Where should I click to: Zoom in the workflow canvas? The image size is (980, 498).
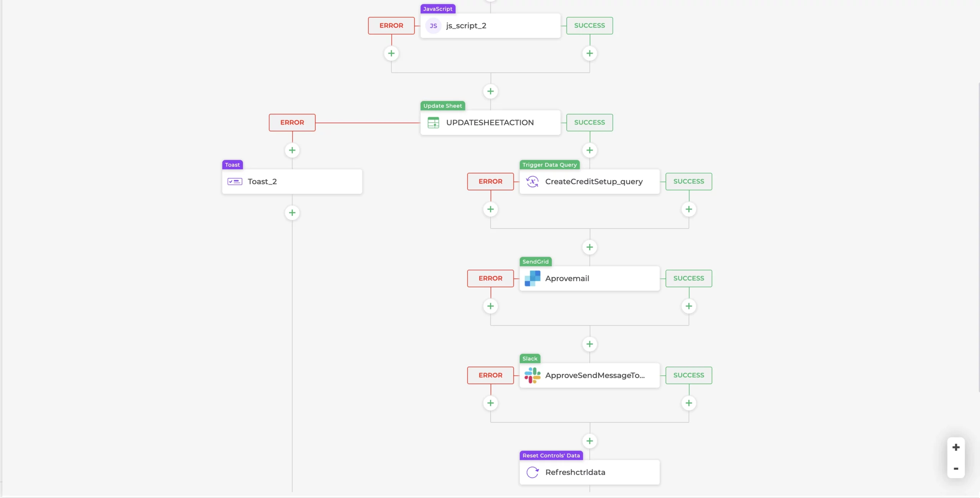pos(956,447)
